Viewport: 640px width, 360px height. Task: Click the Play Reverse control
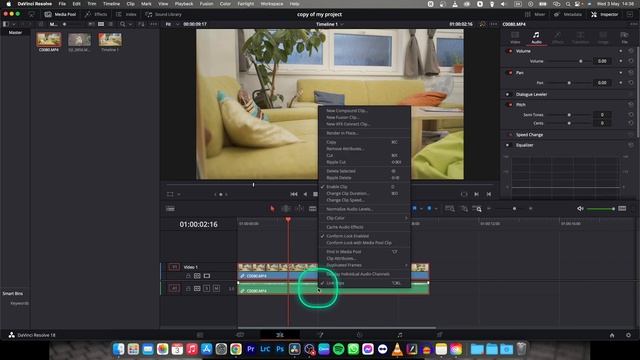coord(305,194)
